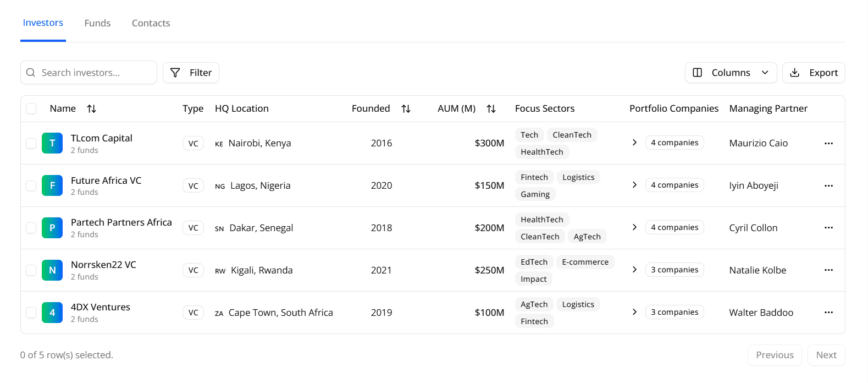Viewport: 868px width, 383px height.
Task: Expand TLcom Capital portfolio companies chevron
Action: tap(634, 143)
